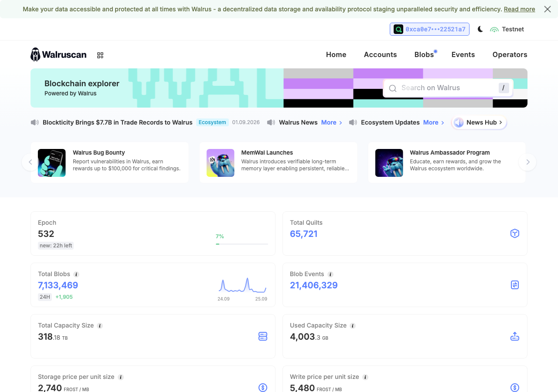Click the Total Capacity Size storage icon
This screenshot has width=558, height=392.
coord(263,336)
